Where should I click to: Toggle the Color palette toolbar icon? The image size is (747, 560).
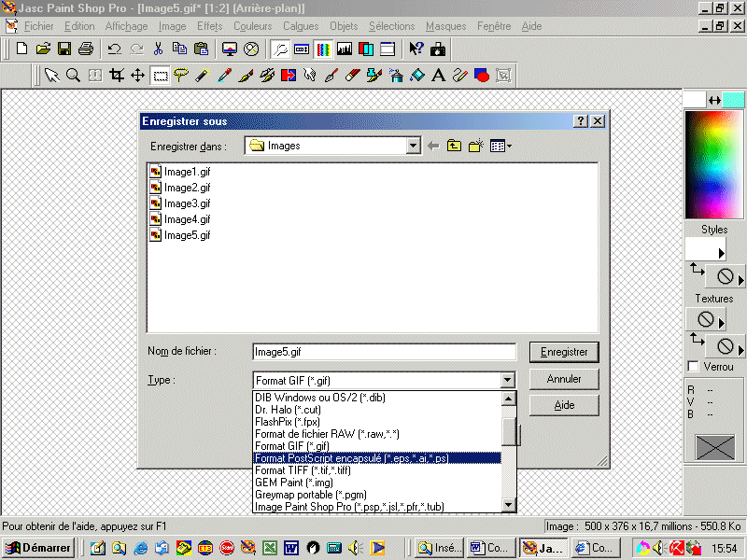point(323,49)
